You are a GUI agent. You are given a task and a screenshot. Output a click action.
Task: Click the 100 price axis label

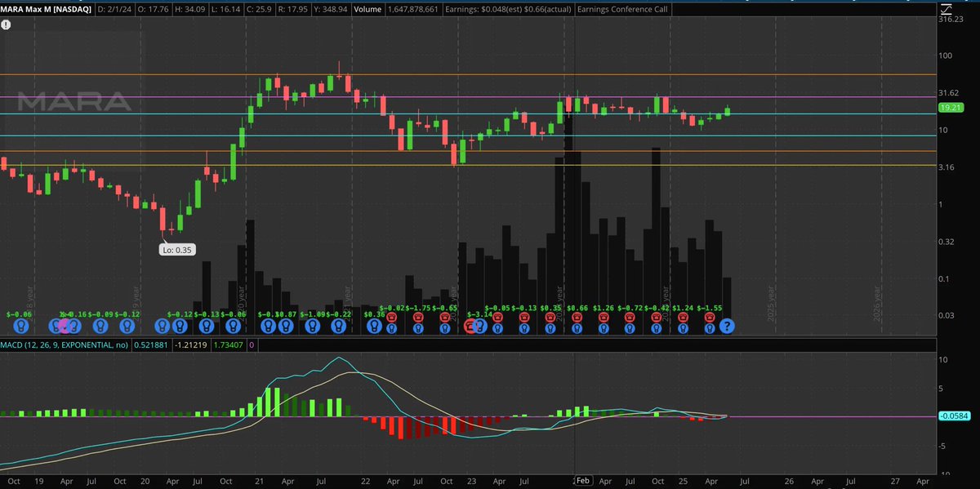point(946,56)
